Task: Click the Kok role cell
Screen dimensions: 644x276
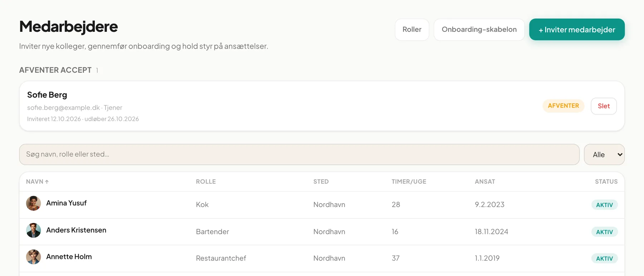Action: (x=202, y=204)
